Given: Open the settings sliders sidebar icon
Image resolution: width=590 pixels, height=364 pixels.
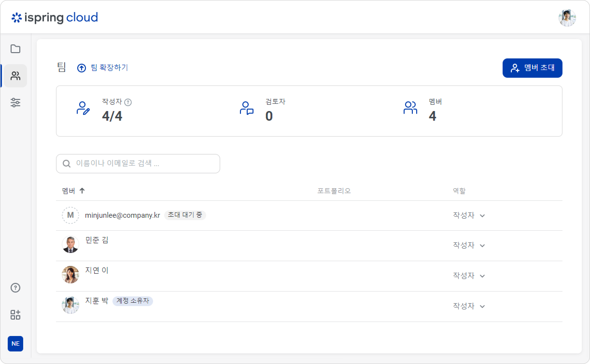Looking at the screenshot, I should click(15, 103).
